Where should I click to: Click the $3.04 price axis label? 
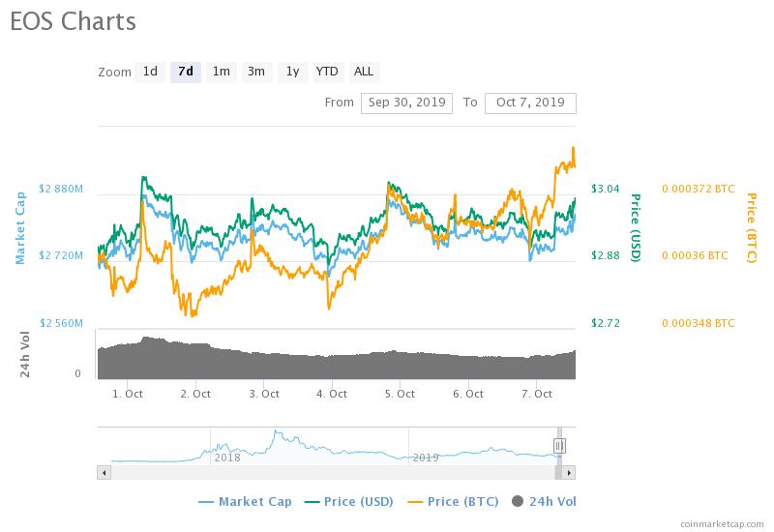606,189
